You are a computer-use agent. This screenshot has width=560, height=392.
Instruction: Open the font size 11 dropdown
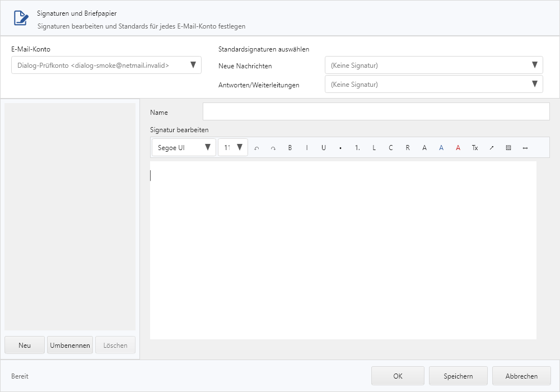(233, 147)
